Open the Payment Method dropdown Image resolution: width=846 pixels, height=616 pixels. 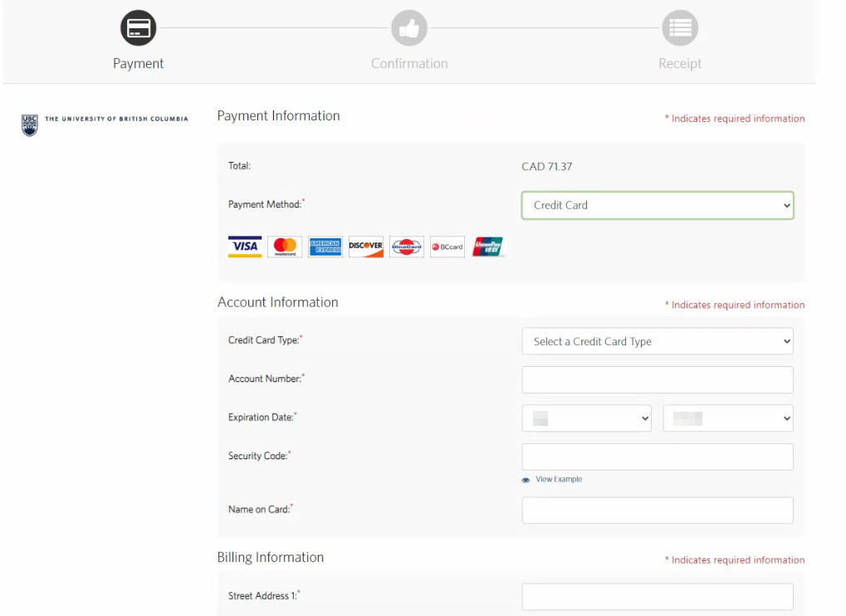[658, 206]
